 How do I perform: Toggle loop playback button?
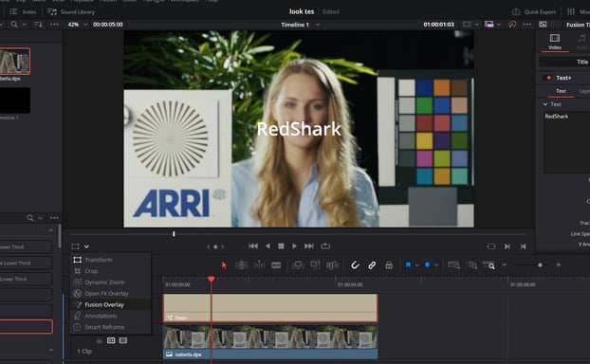[x=325, y=246]
